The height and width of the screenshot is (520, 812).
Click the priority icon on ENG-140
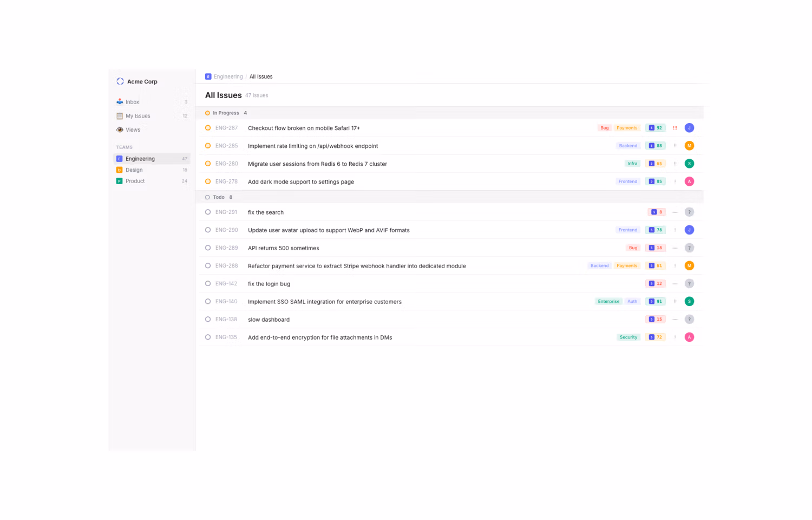click(675, 302)
